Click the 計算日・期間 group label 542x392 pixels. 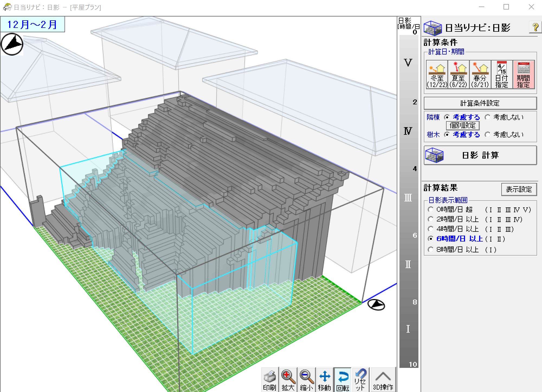coord(446,52)
